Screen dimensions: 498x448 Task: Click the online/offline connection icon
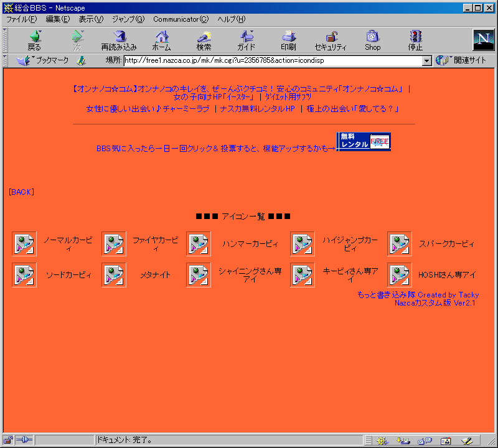point(24,440)
